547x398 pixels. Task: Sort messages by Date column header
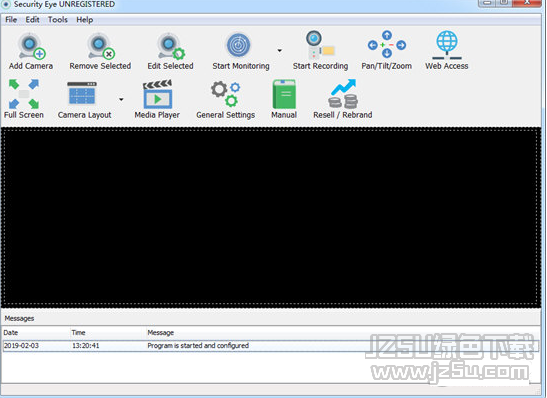36,332
